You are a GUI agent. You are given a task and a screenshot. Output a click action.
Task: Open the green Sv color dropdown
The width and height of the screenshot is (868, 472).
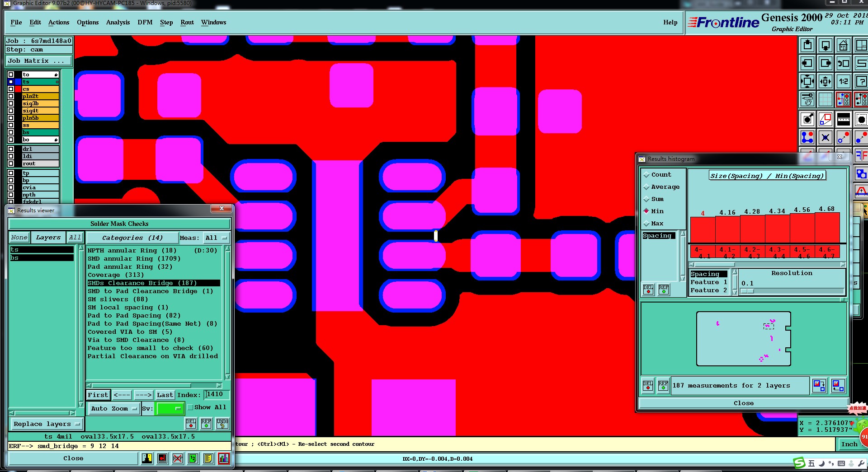(x=170, y=409)
